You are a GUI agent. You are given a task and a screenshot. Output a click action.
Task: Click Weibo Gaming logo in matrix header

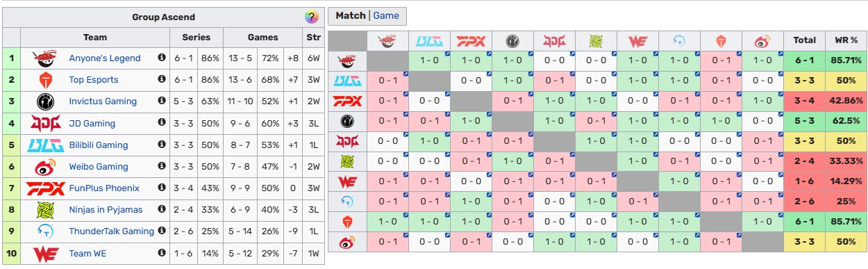click(x=762, y=41)
